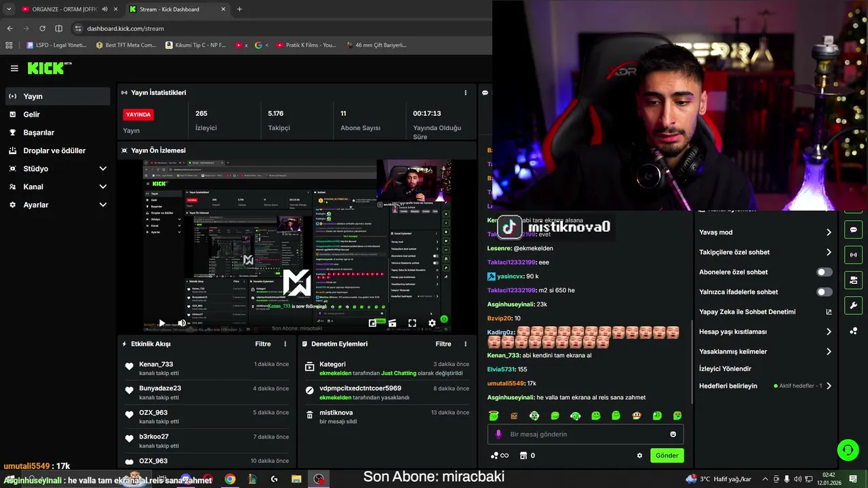Toggle theater mode on stream preview

[392, 323]
